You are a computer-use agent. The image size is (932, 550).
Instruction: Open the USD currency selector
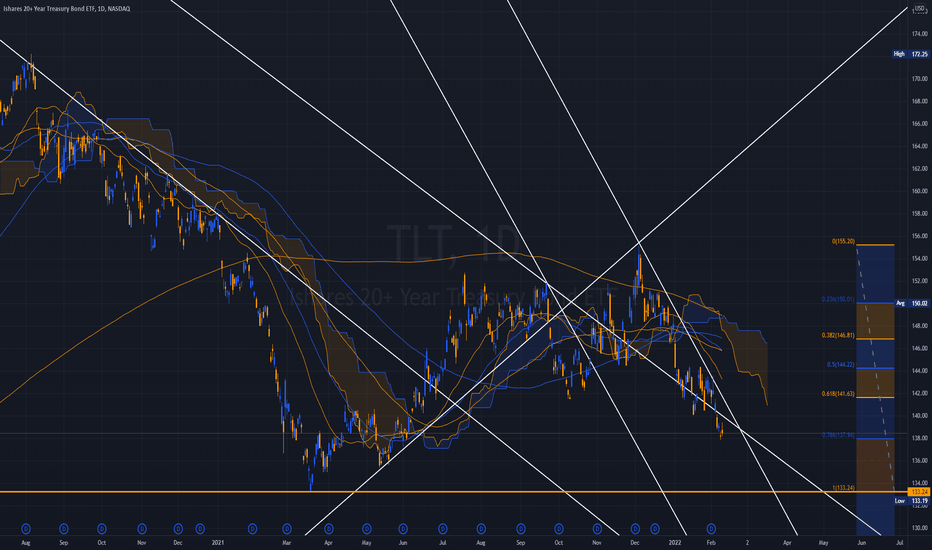pyautogui.click(x=920, y=8)
